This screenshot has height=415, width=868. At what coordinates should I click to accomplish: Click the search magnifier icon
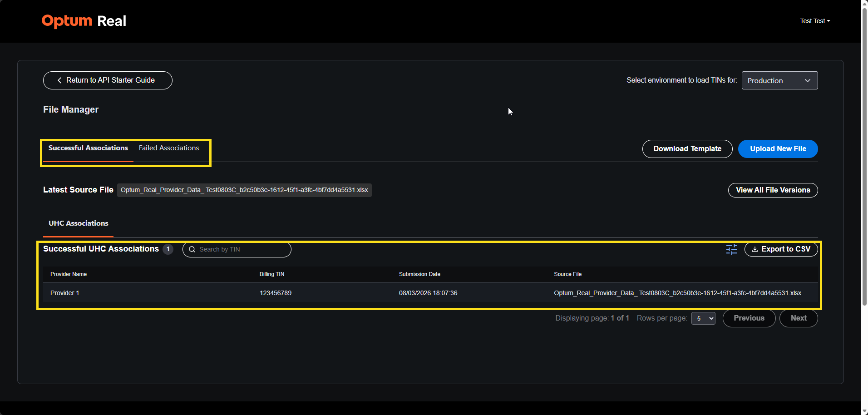(x=192, y=249)
